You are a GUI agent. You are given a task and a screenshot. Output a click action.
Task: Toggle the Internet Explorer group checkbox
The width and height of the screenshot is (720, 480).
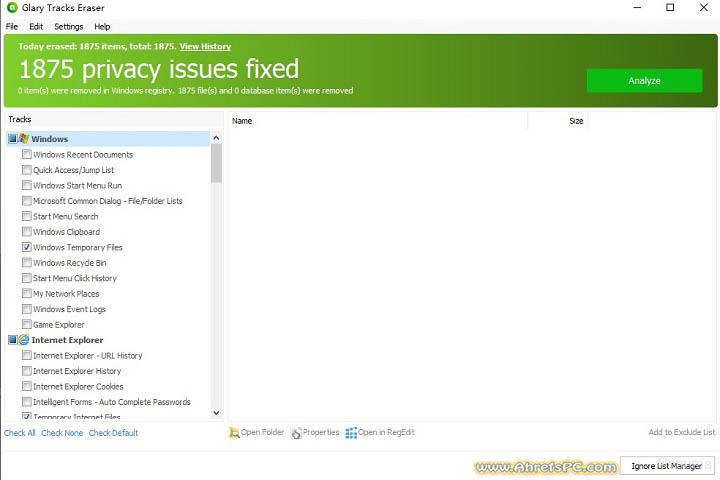[13, 340]
